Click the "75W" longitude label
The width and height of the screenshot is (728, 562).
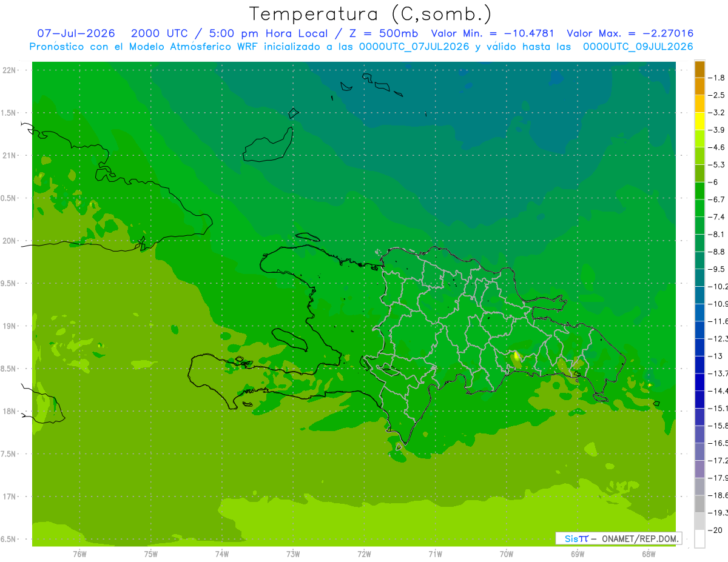(151, 554)
